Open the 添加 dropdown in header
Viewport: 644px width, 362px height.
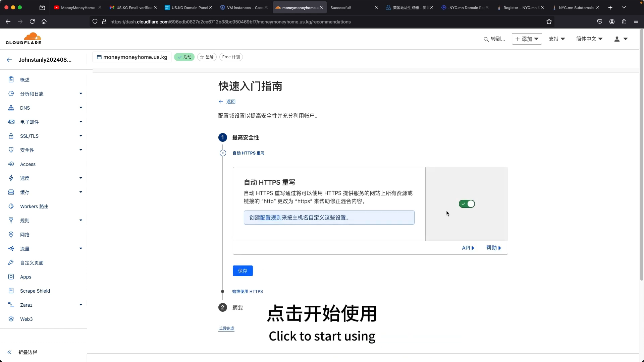point(527,39)
